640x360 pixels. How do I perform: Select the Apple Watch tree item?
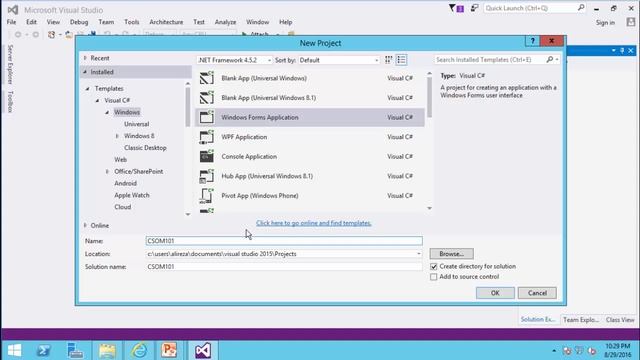coord(132,195)
